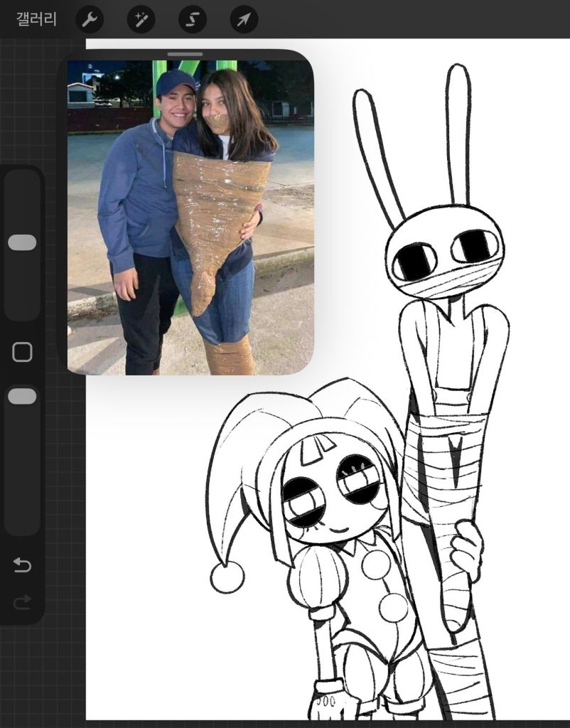The height and width of the screenshot is (728, 570).
Task: Tap the square modify button in the sidebar
Action: click(22, 352)
